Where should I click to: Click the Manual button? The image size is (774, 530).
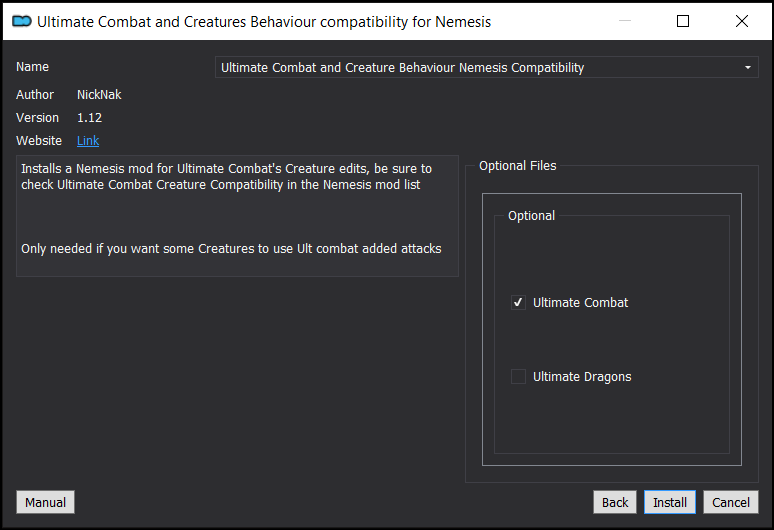pyautogui.click(x=45, y=502)
